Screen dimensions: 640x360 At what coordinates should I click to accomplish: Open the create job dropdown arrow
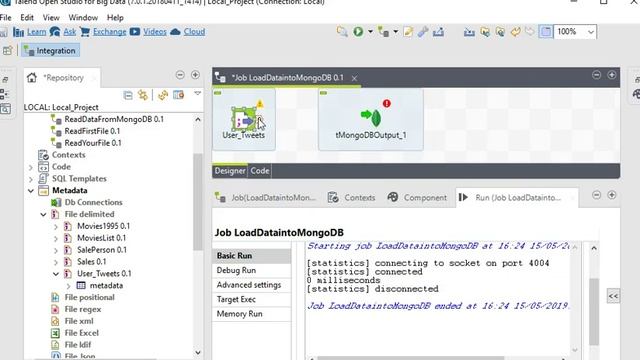(396, 31)
